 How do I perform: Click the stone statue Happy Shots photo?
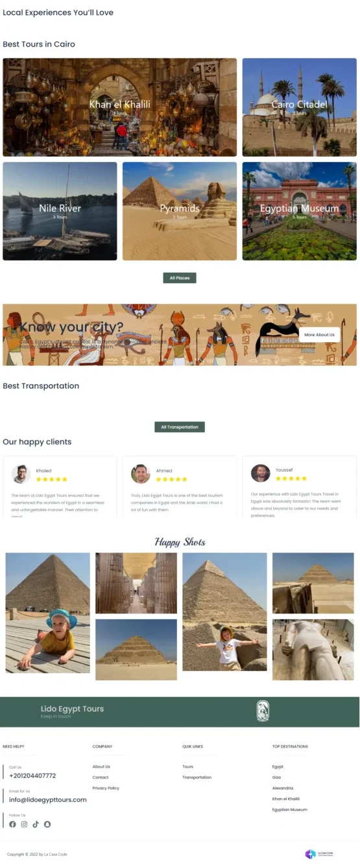tap(313, 650)
